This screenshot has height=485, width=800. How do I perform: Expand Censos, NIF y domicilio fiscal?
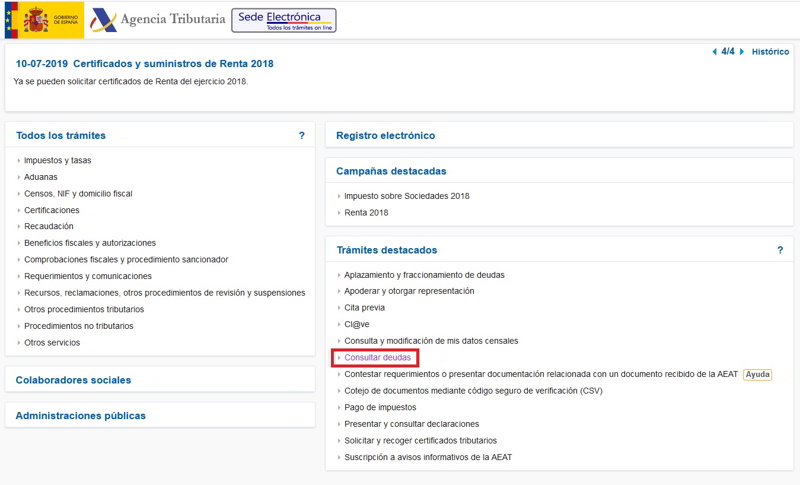coord(78,194)
